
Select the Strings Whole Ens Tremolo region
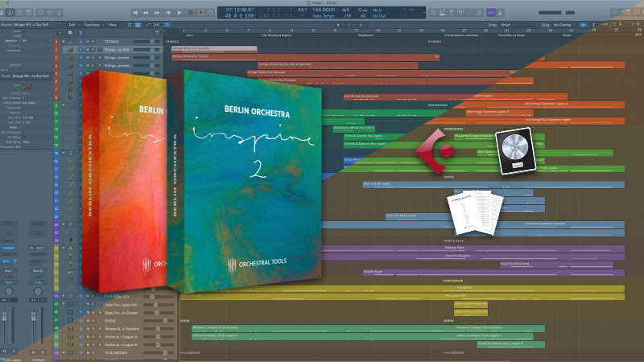tap(305, 57)
